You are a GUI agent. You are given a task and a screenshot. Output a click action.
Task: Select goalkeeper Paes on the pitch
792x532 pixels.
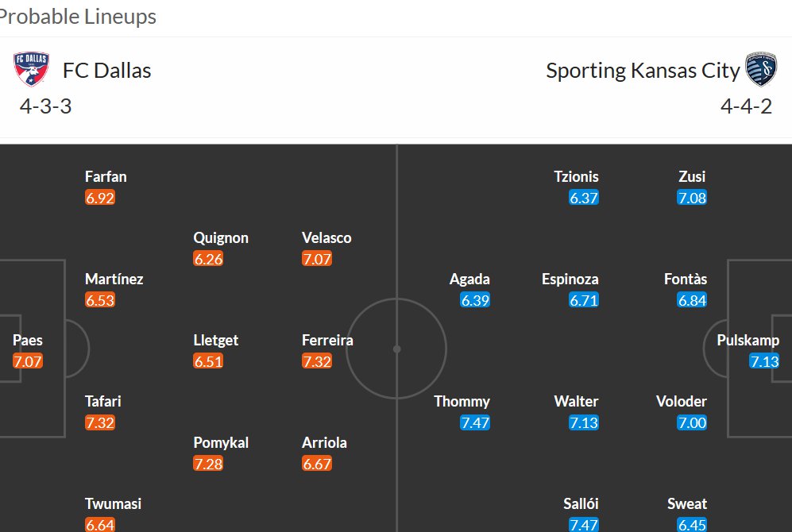[x=27, y=340]
